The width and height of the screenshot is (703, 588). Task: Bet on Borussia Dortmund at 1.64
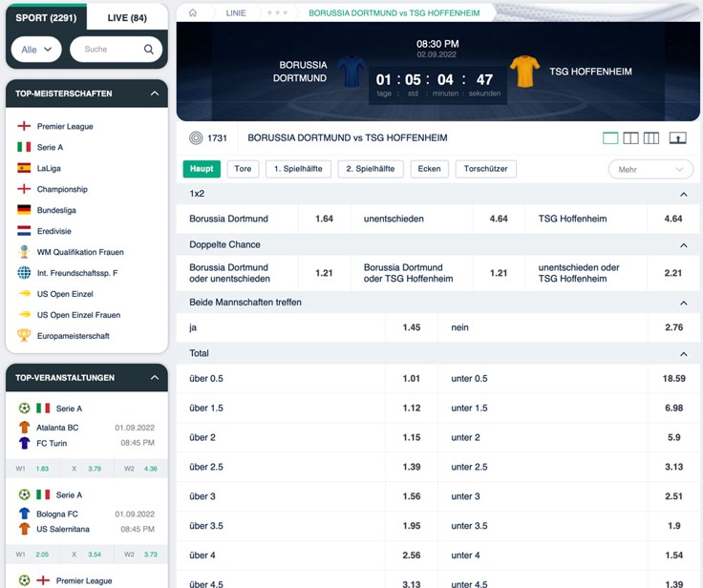264,219
